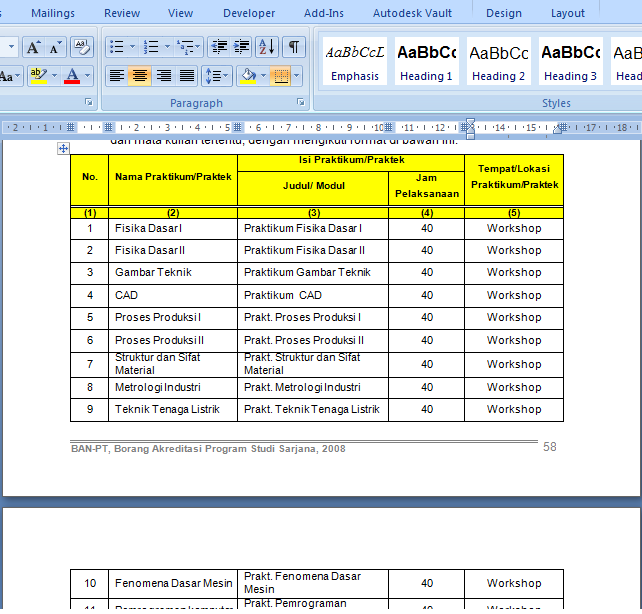
Task: Apply yellow Shading fill color
Action: click(248, 76)
